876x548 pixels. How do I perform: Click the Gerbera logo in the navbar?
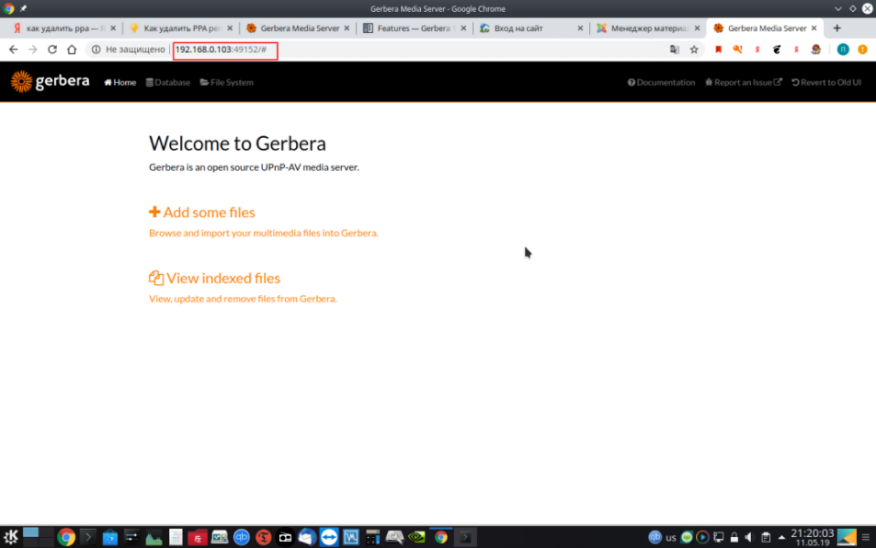click(x=50, y=82)
